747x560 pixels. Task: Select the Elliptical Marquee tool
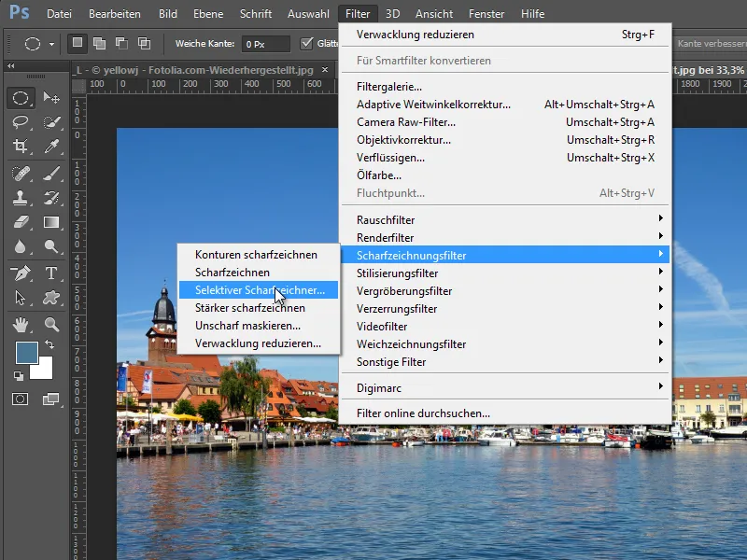pos(20,98)
